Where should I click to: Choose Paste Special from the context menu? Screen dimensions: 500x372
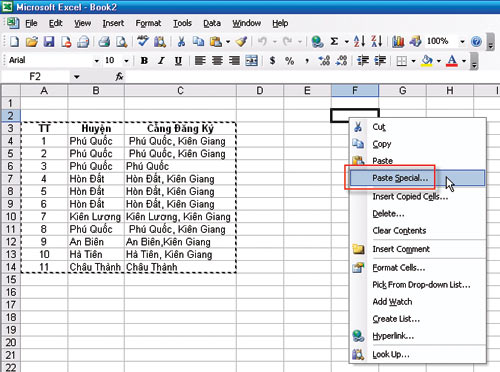point(417,178)
